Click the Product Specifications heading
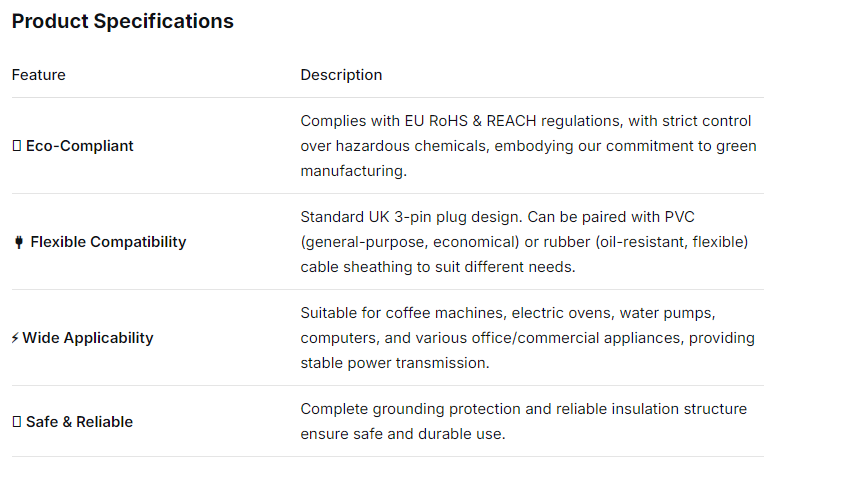 (122, 21)
